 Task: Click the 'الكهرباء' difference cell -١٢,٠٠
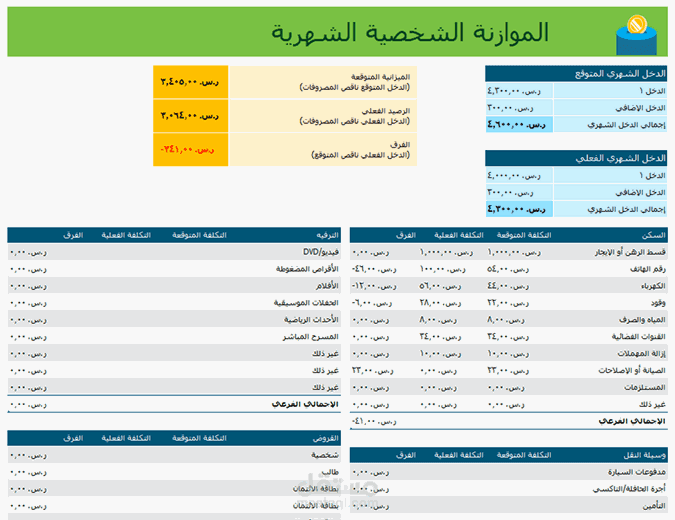click(374, 286)
